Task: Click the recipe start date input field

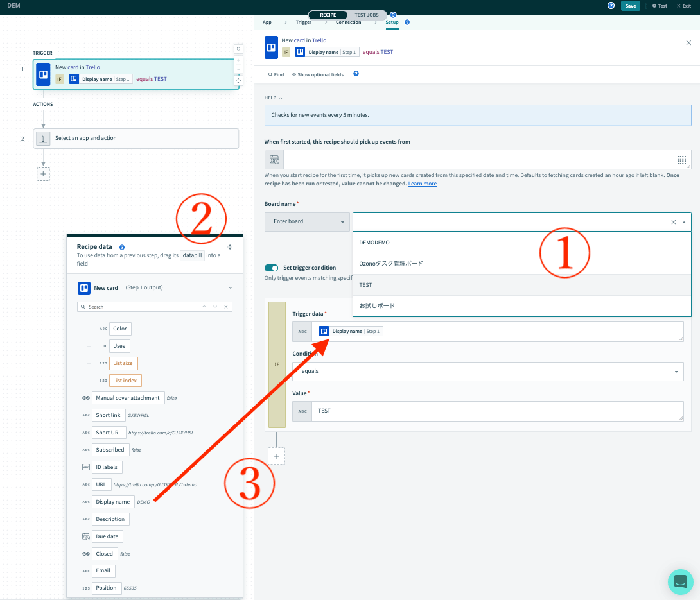Action: coord(480,160)
